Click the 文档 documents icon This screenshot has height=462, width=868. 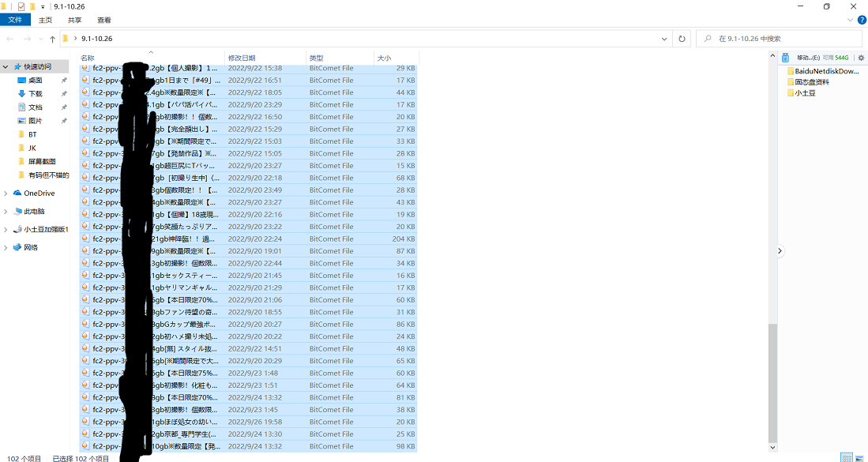point(22,107)
